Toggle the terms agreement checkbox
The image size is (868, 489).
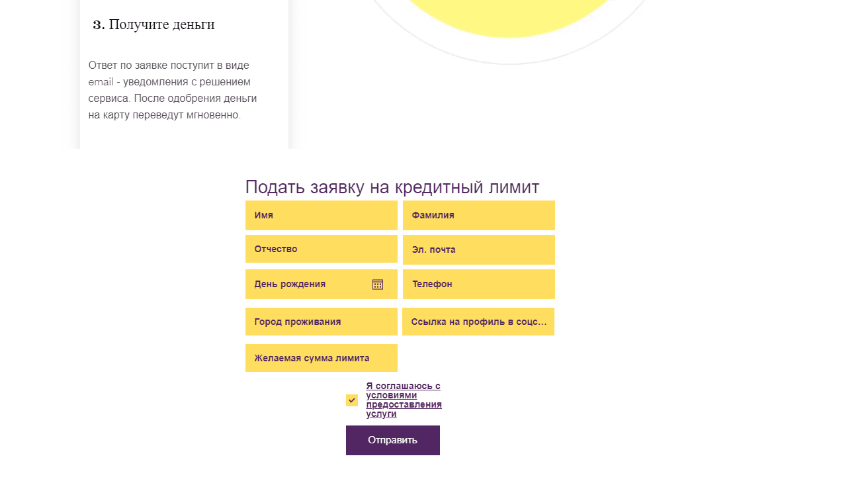tap(352, 400)
